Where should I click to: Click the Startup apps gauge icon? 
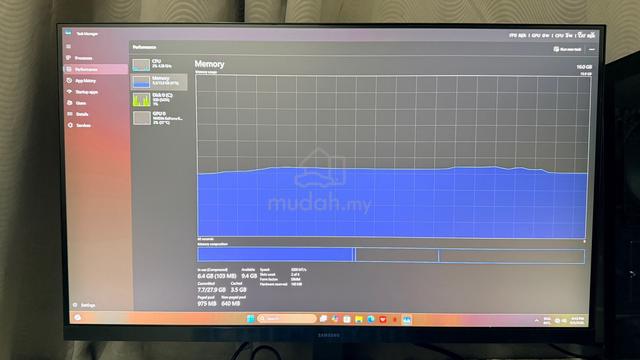click(x=69, y=92)
